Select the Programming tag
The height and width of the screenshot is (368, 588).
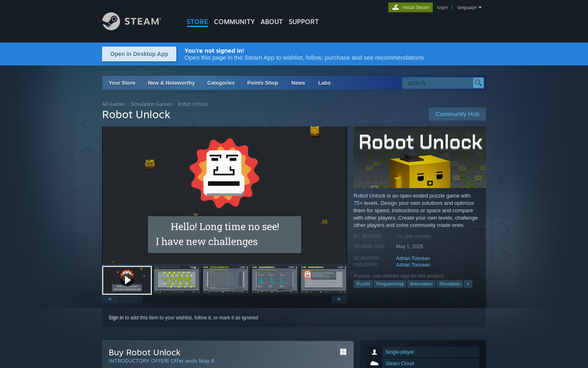[390, 284]
